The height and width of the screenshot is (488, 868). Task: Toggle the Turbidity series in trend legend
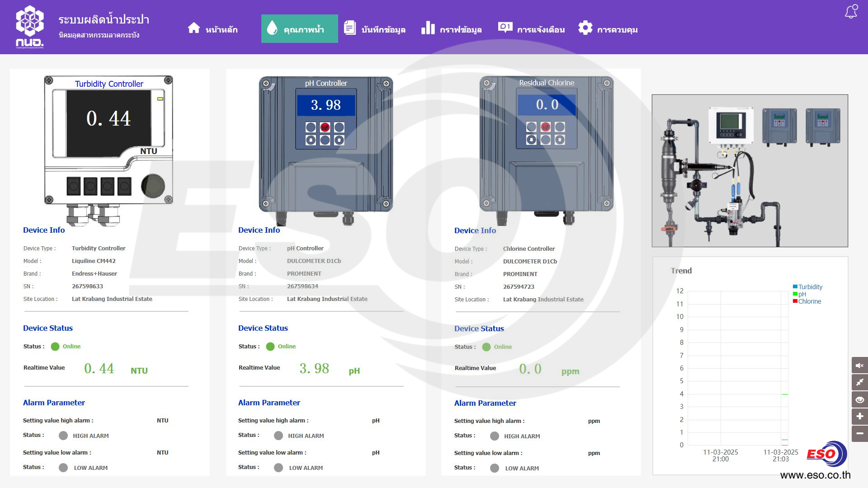810,287
